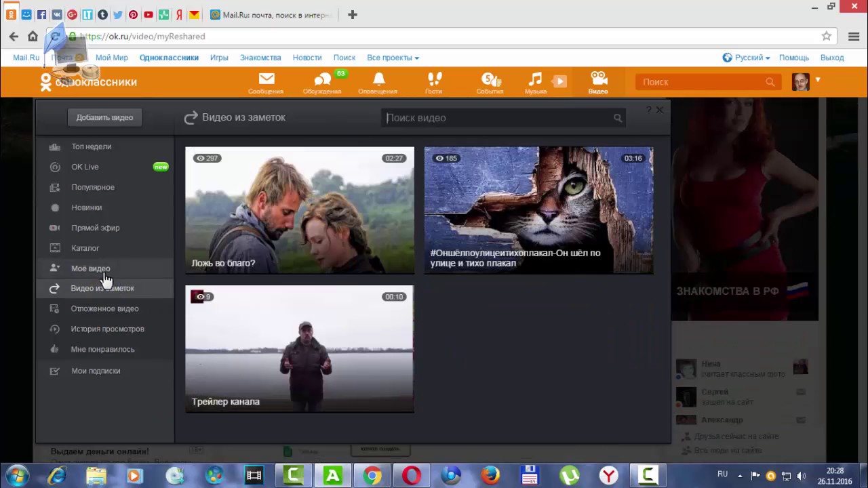This screenshot has width=868, height=488.
Task: Select Моё видео in sidebar
Action: pyautogui.click(x=105, y=268)
